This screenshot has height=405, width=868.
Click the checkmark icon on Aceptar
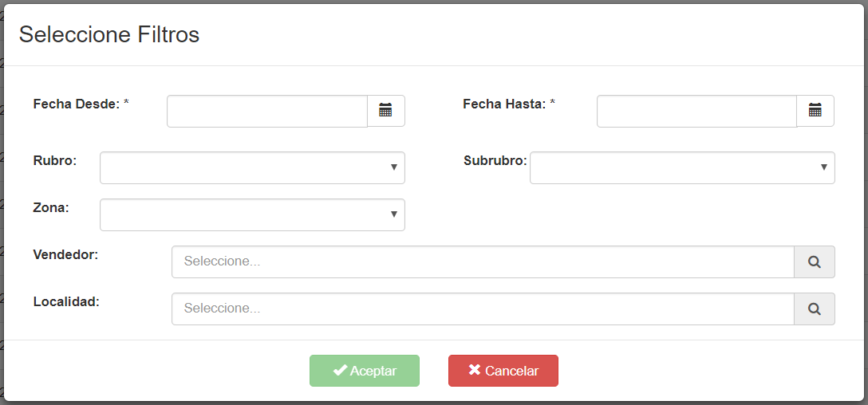pos(340,370)
